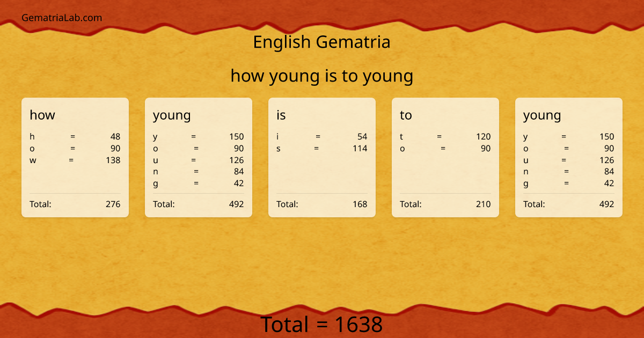Select the 'is' card title

click(x=281, y=115)
